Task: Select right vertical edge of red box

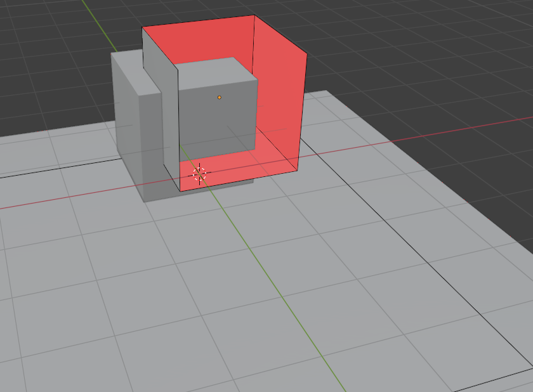Action: click(303, 114)
